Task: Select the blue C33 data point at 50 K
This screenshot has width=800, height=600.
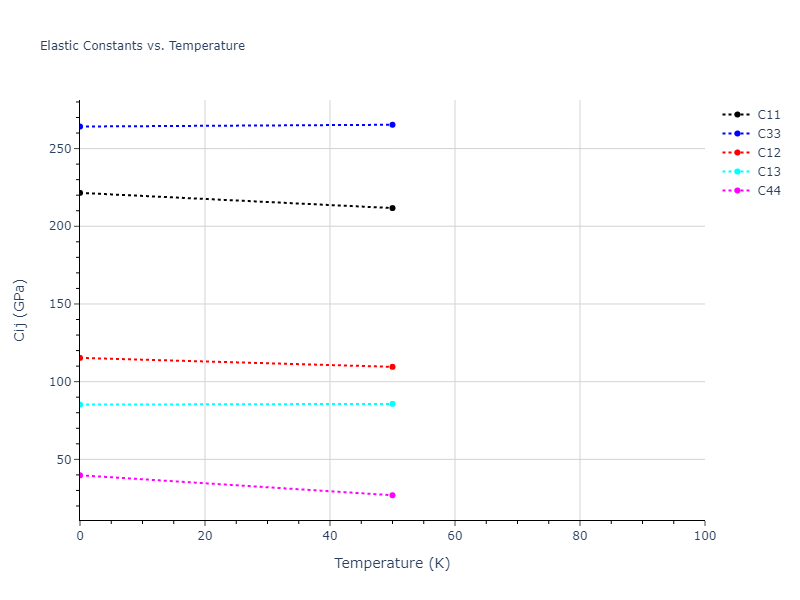Action: pyautogui.click(x=392, y=125)
